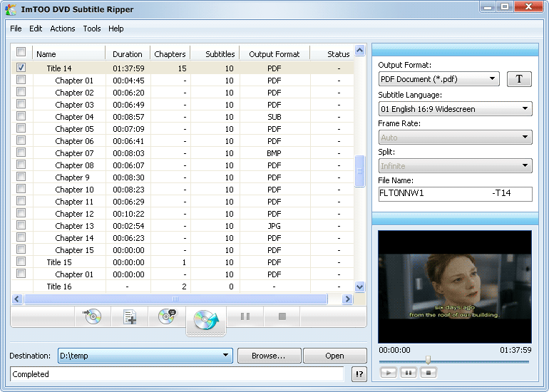This screenshot has height=392, width=549.
Task: Click the pause ripping toolbar icon
Action: coord(245,316)
